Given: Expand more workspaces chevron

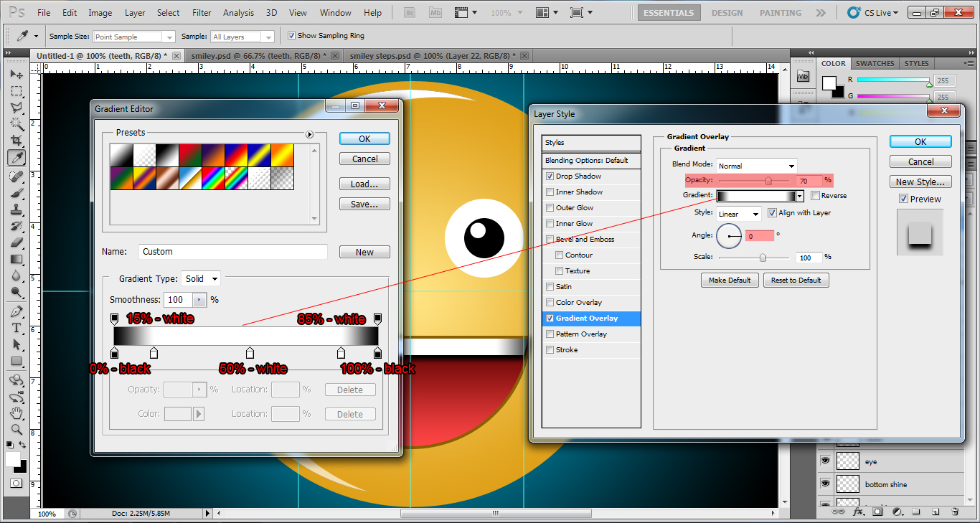Looking at the screenshot, I should tap(821, 13).
